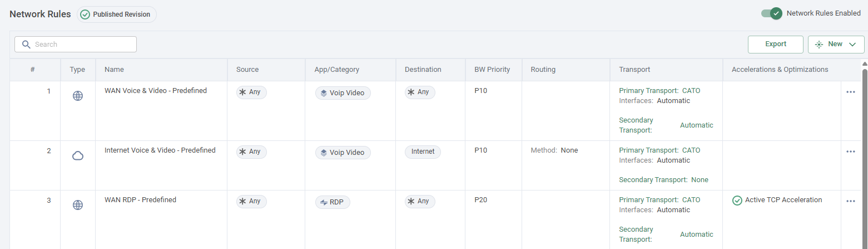Open the New rule dropdown
Screen dimensions: 868x249
click(836, 45)
